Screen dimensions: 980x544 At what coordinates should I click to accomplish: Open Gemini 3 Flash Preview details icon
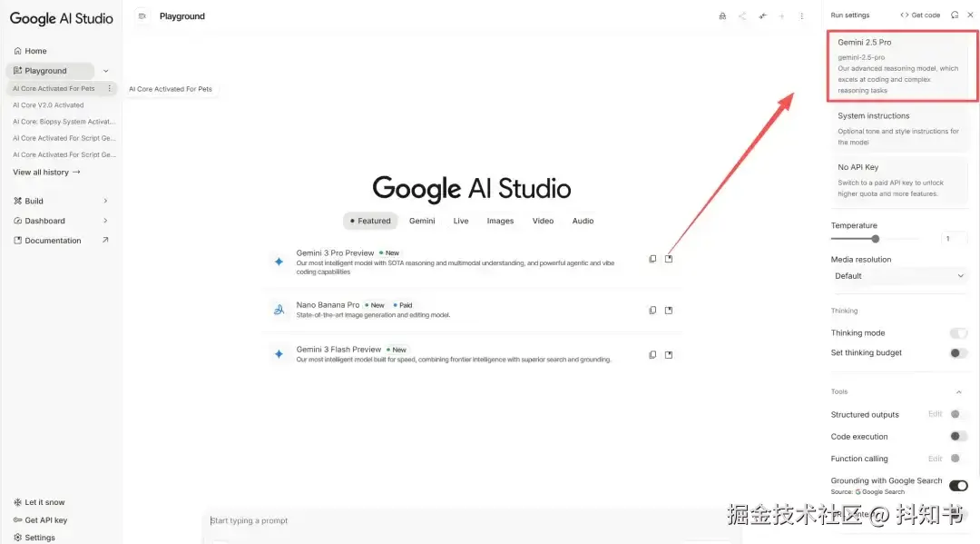669,354
